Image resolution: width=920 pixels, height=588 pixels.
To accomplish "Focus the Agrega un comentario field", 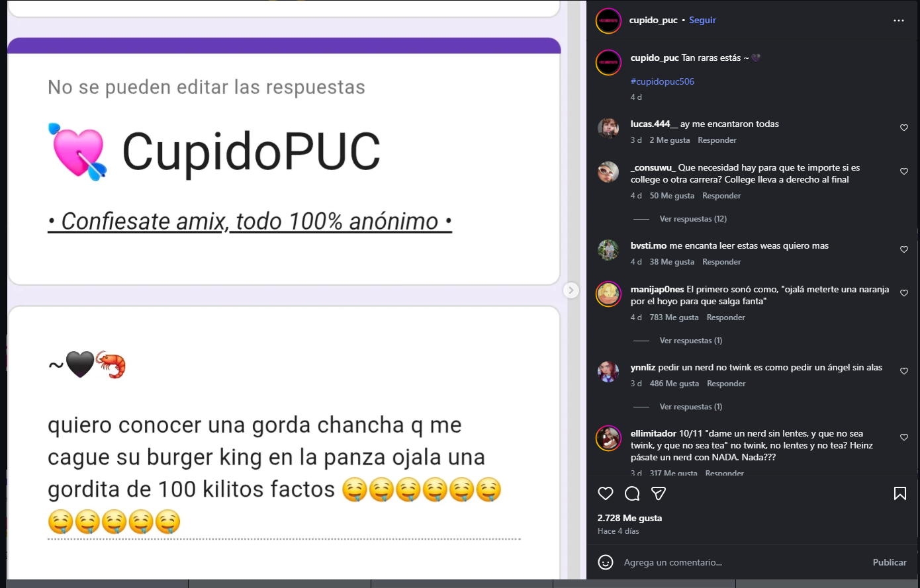I will tap(741, 562).
